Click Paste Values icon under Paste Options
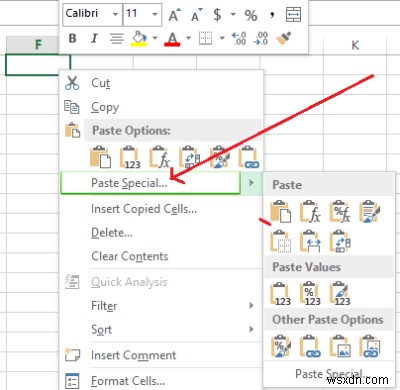Screen dimensions: 400x390 [130, 157]
